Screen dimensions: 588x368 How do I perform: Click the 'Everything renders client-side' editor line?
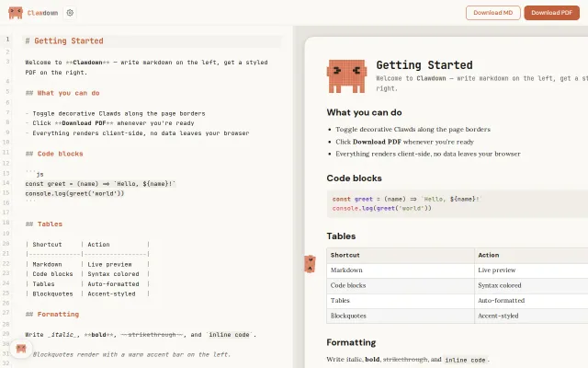point(137,132)
